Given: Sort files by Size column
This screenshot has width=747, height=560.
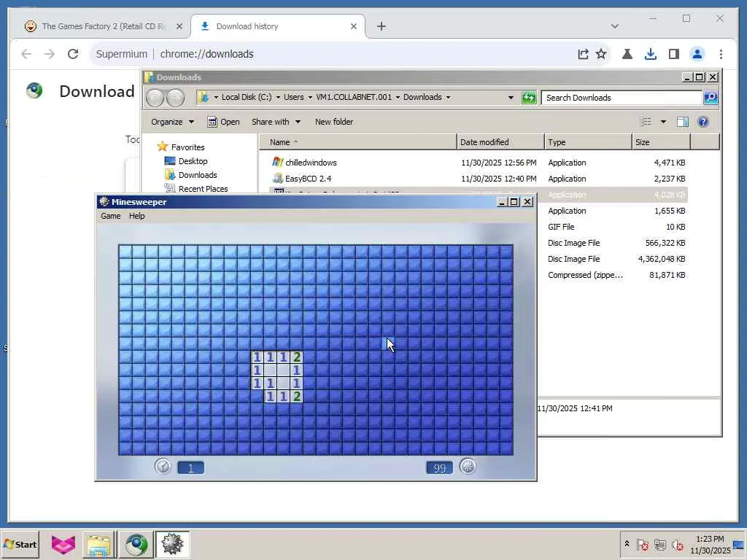Looking at the screenshot, I should (x=661, y=142).
